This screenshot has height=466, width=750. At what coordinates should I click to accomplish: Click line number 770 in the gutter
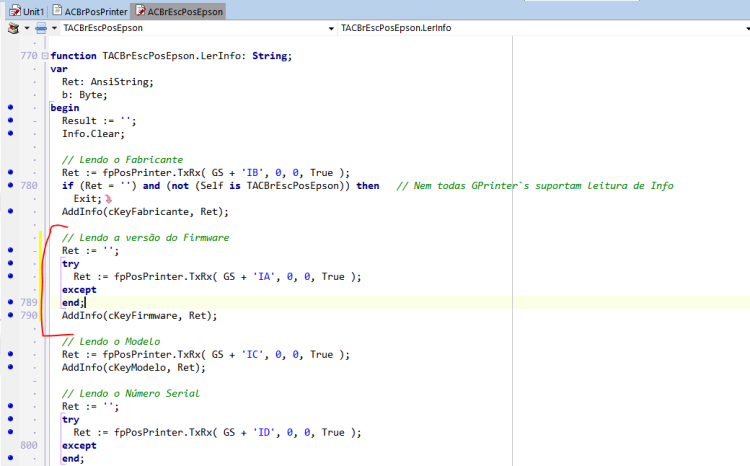pyautogui.click(x=29, y=56)
